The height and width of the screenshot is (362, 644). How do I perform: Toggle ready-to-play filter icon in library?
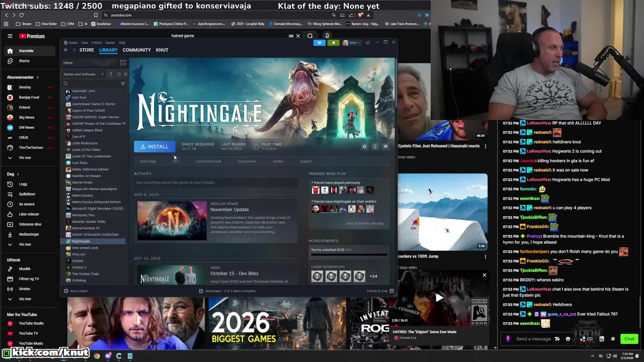tap(125, 74)
